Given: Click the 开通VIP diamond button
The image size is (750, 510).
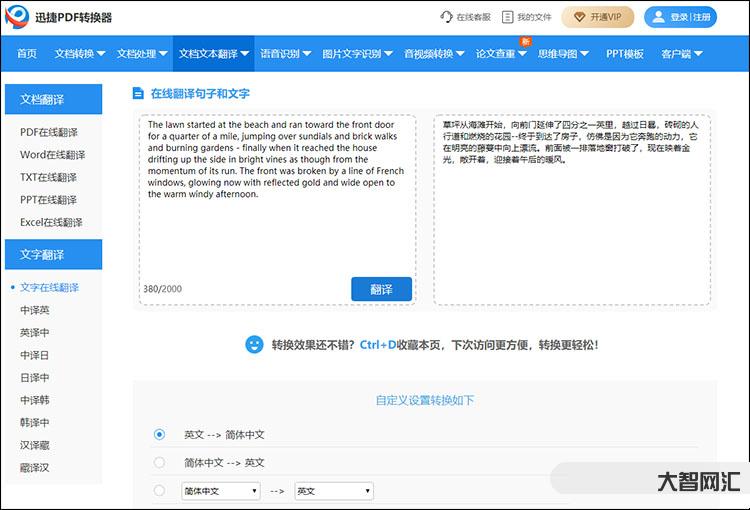Looking at the screenshot, I should pos(597,17).
